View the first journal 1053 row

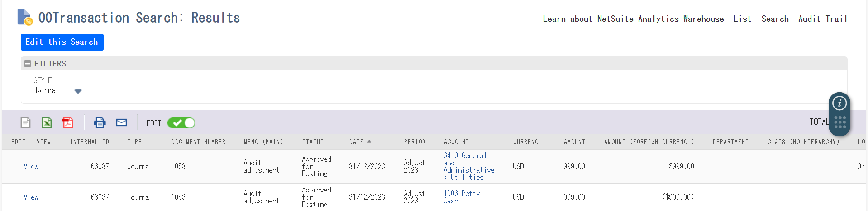(31, 166)
